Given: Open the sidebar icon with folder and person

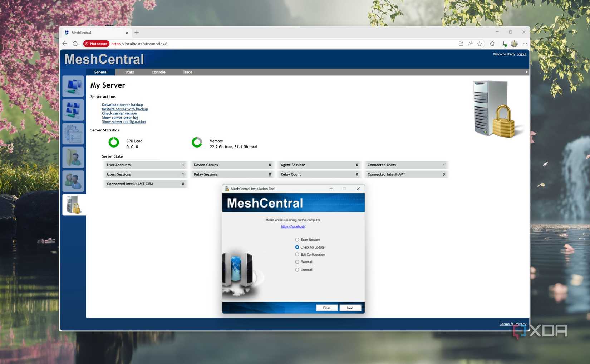Looking at the screenshot, I should pyautogui.click(x=73, y=157).
